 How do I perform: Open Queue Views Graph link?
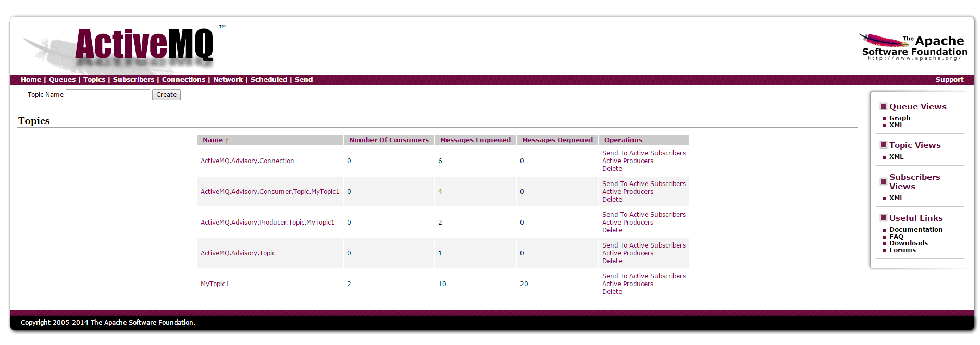[x=900, y=118]
